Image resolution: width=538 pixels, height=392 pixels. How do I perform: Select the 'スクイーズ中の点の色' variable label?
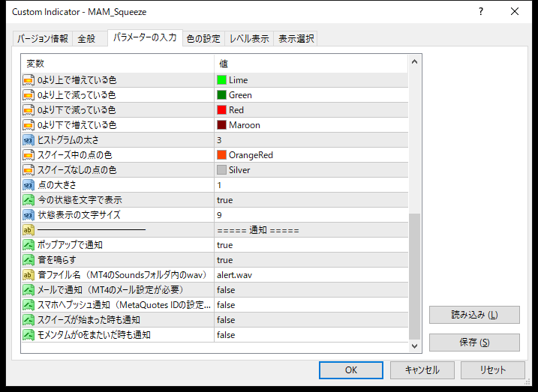tap(75, 155)
